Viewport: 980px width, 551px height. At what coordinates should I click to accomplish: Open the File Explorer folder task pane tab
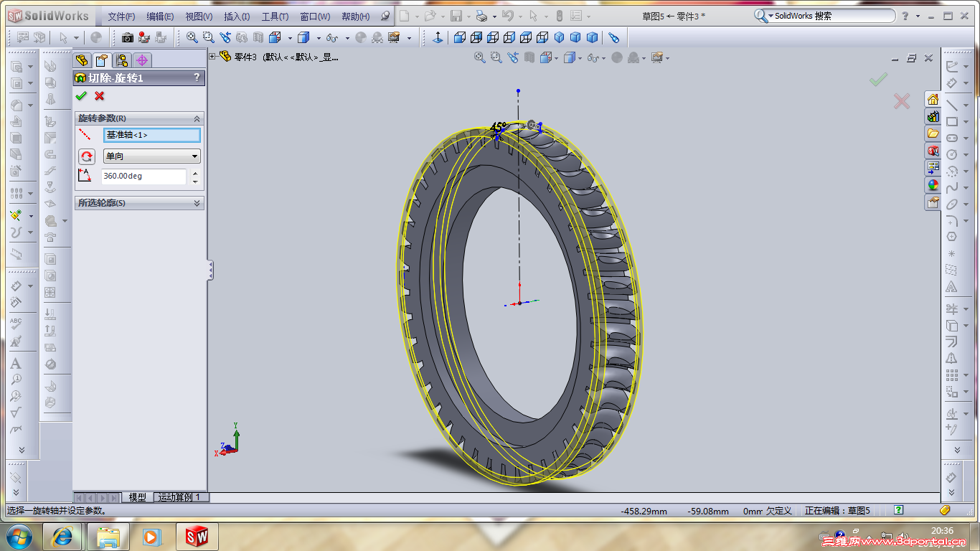[933, 133]
